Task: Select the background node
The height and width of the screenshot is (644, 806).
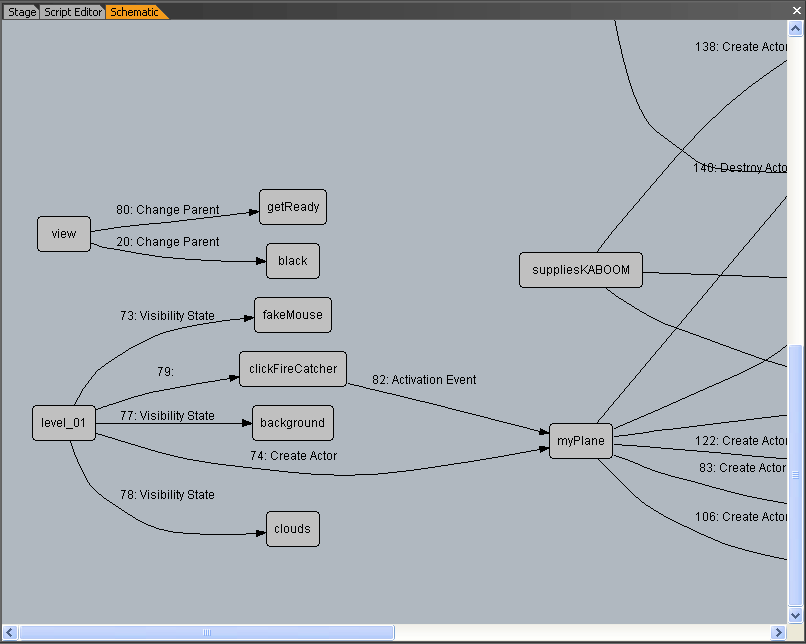Action: pos(292,423)
